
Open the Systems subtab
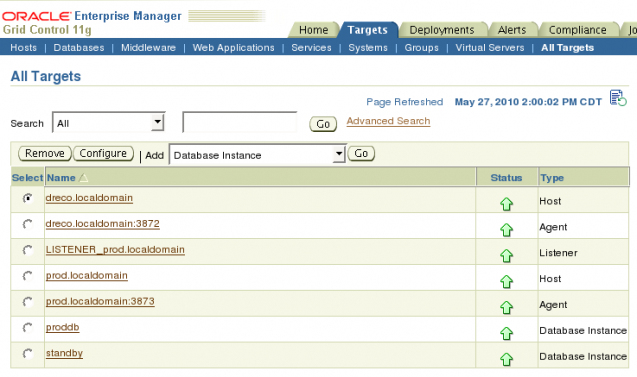tap(368, 48)
